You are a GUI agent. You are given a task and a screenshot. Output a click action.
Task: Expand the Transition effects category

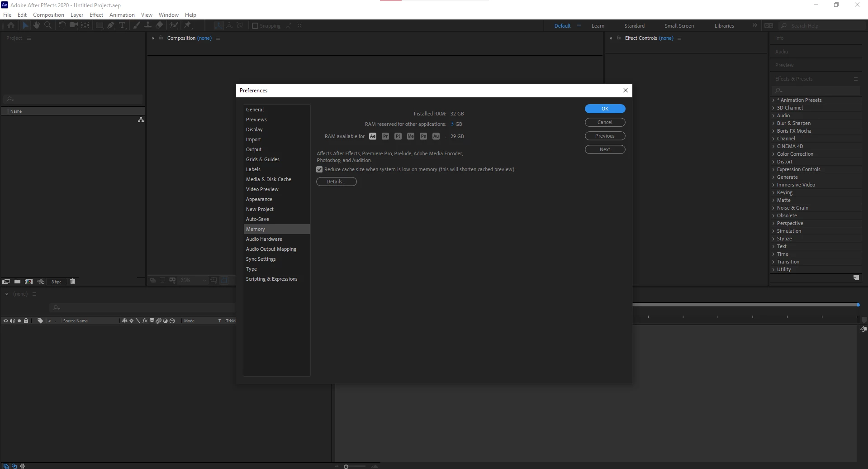[773, 262]
